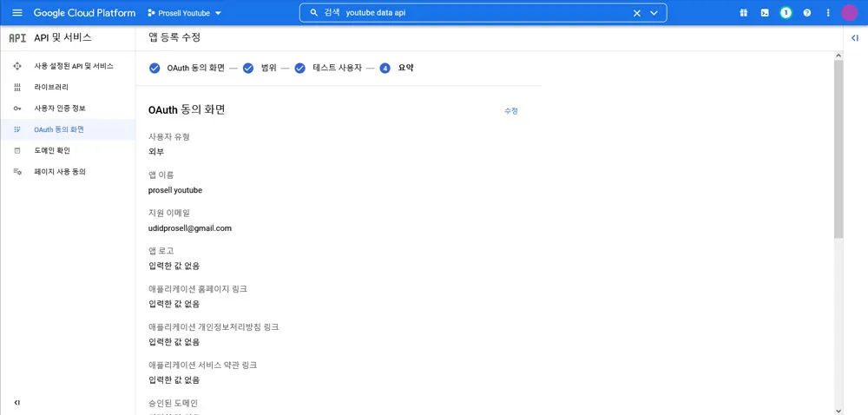The height and width of the screenshot is (415, 868).
Task: Go to OAuth 동의 화면 step in stepper
Action: click(187, 68)
